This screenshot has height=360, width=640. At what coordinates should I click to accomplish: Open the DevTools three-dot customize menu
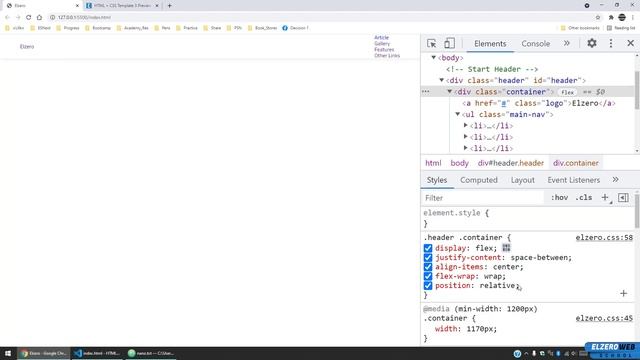click(x=611, y=43)
